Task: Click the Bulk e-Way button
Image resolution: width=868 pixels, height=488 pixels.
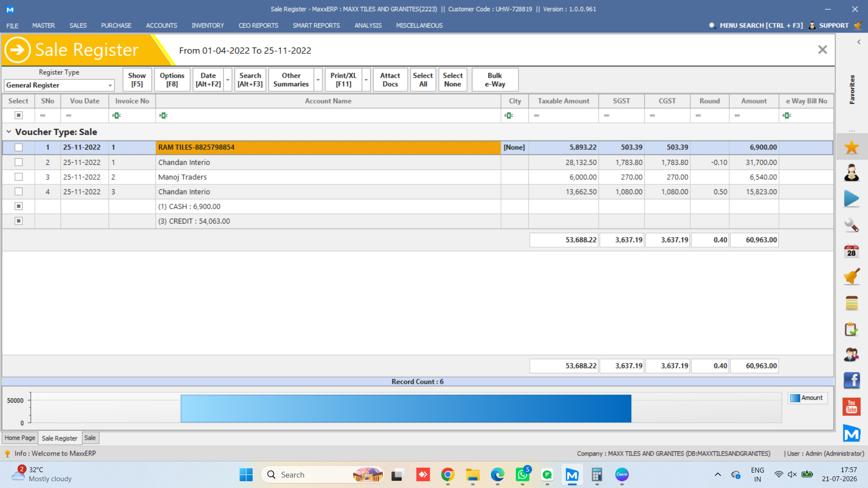Action: 495,80
